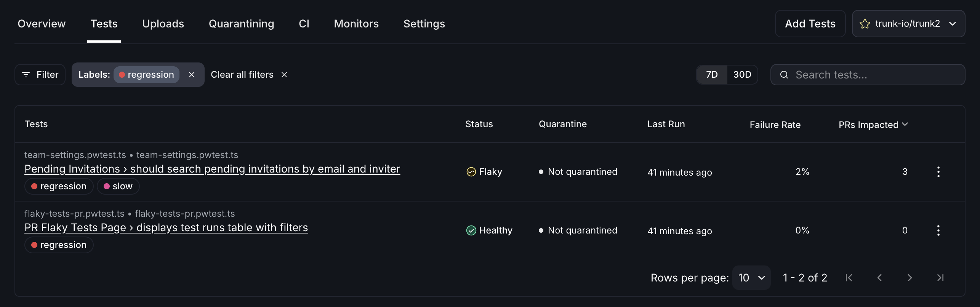980x307 pixels.
Task: Dismiss all filters using the X next to Clear all filters
Action: [x=284, y=75]
